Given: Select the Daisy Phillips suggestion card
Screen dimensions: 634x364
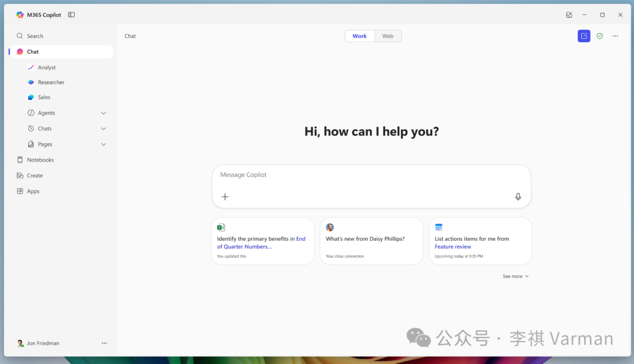Looking at the screenshot, I should point(372,241).
